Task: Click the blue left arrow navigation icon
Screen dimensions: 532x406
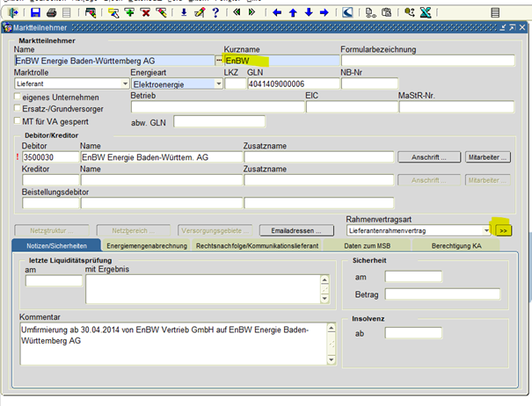Action: pyautogui.click(x=278, y=12)
